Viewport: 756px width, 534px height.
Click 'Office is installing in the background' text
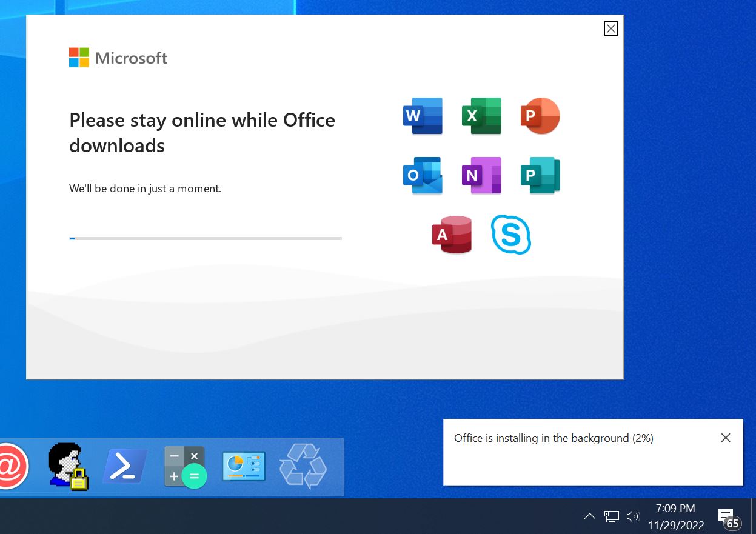coord(554,438)
